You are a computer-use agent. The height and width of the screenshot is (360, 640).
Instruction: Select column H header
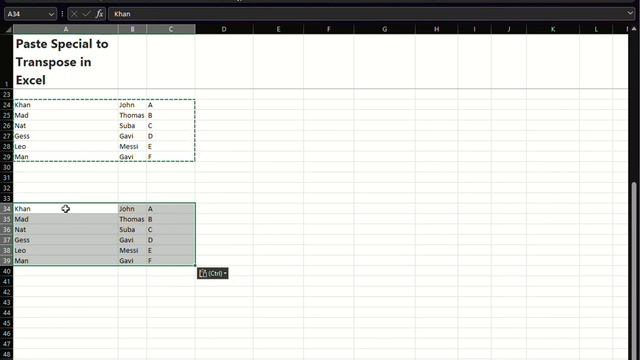(437, 29)
